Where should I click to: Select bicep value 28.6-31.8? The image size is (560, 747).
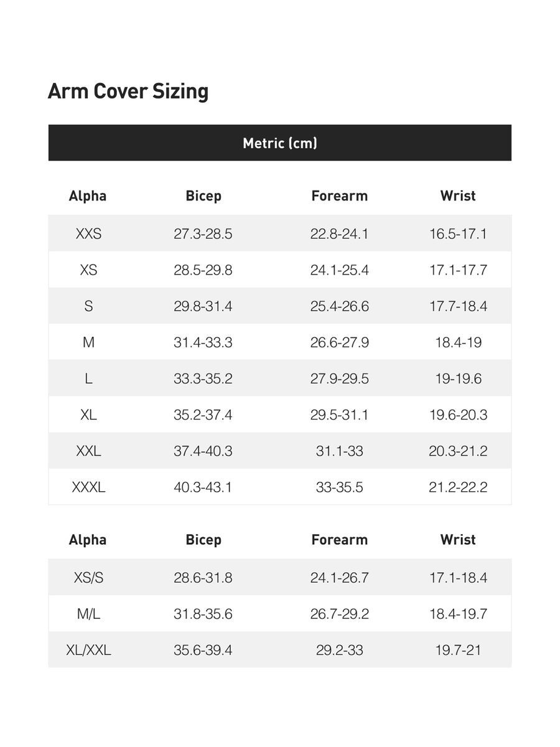point(203,578)
